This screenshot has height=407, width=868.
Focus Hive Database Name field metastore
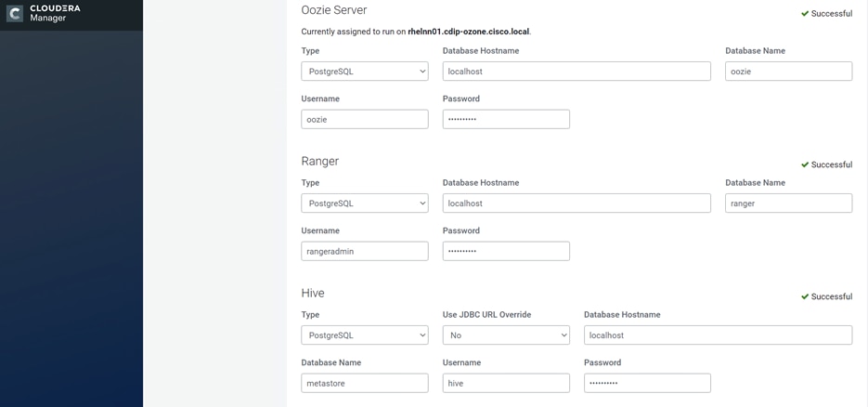tap(365, 383)
